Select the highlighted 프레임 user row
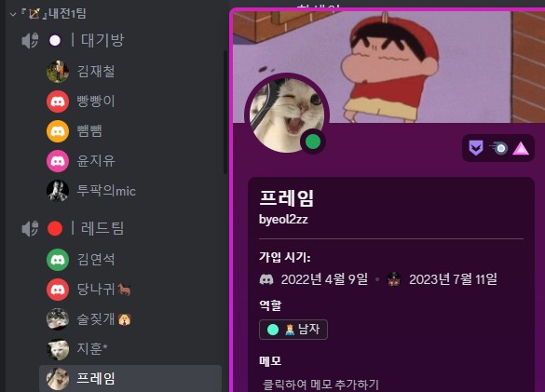This screenshot has height=392, width=545. pyautogui.click(x=130, y=378)
